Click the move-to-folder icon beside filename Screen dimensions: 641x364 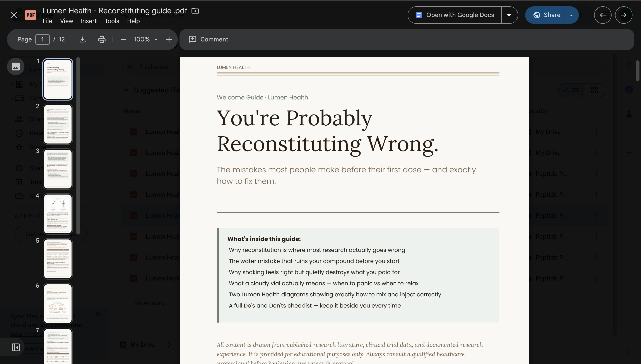pyautogui.click(x=195, y=11)
